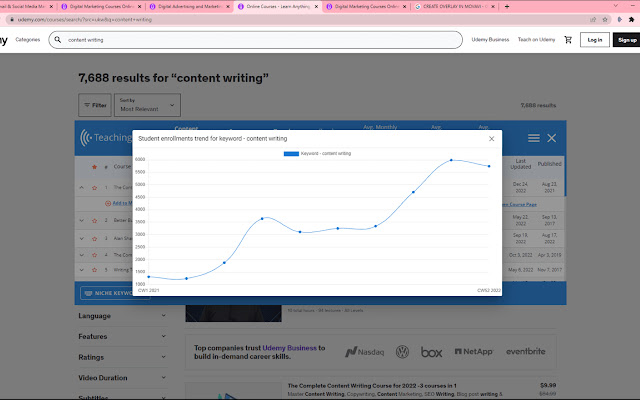
Task: Open the Sort by Most Relevant dropdown
Action: point(147,105)
